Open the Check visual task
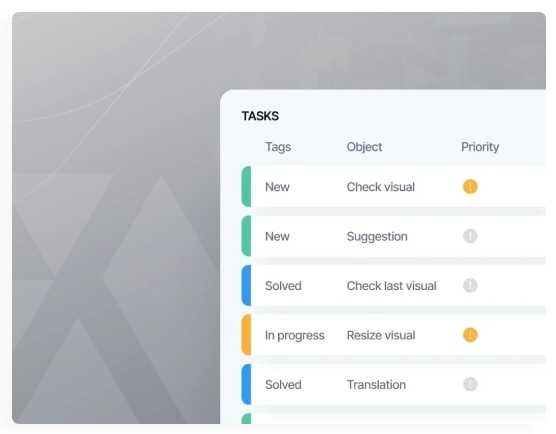The width and height of the screenshot is (556, 434). (x=380, y=187)
